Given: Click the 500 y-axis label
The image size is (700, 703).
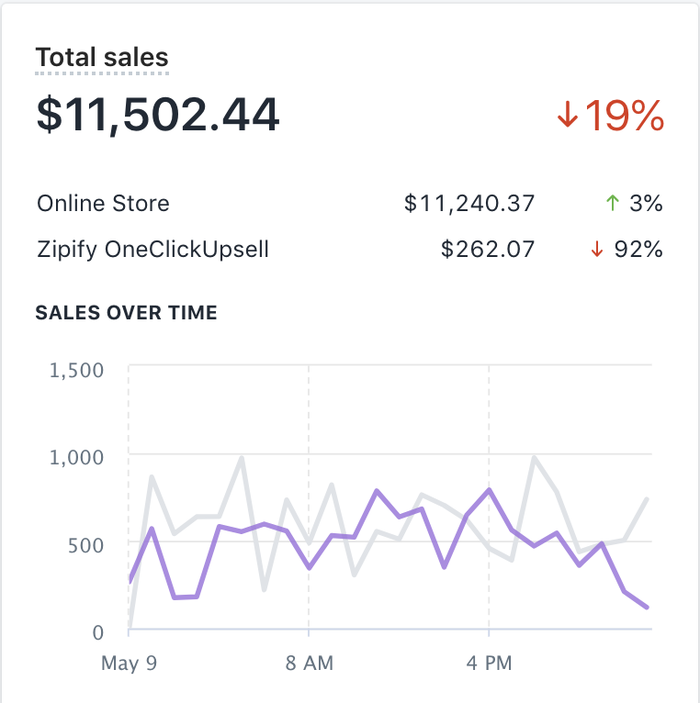Looking at the screenshot, I should point(85,544).
